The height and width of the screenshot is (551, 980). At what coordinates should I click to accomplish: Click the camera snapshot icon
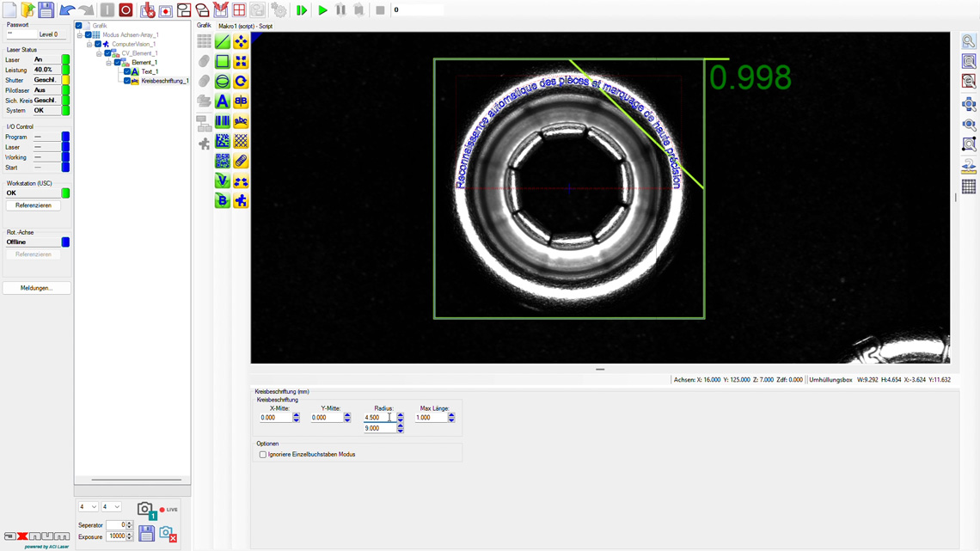(145, 511)
